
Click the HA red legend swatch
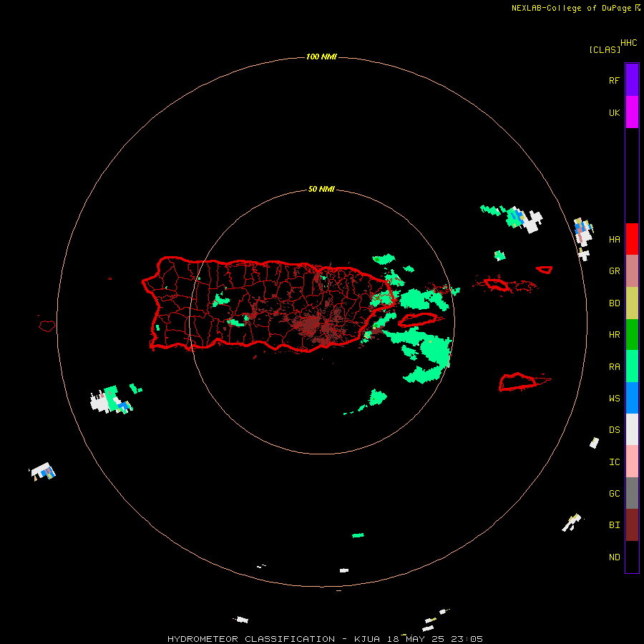point(632,239)
